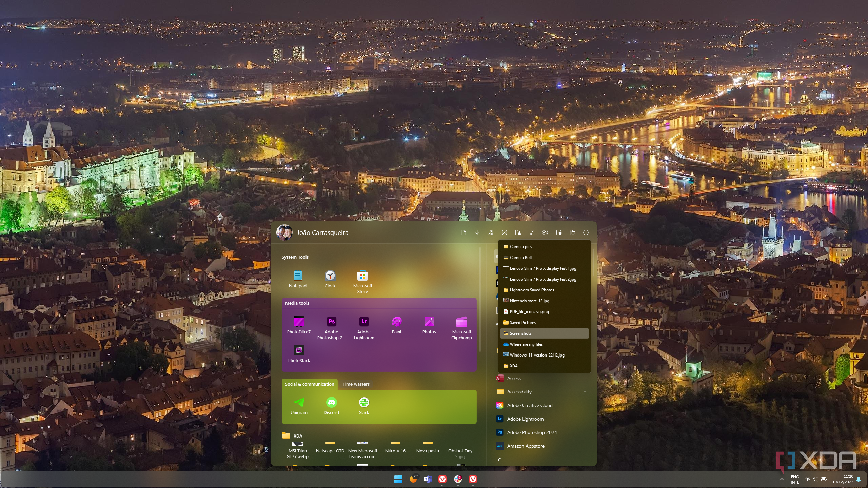The image size is (868, 488).
Task: Open the Settings gear icon
Action: (x=545, y=232)
